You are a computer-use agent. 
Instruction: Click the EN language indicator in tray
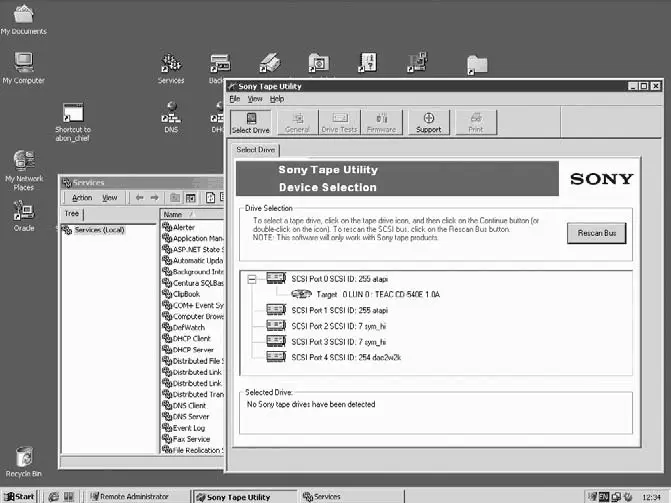(x=604, y=497)
